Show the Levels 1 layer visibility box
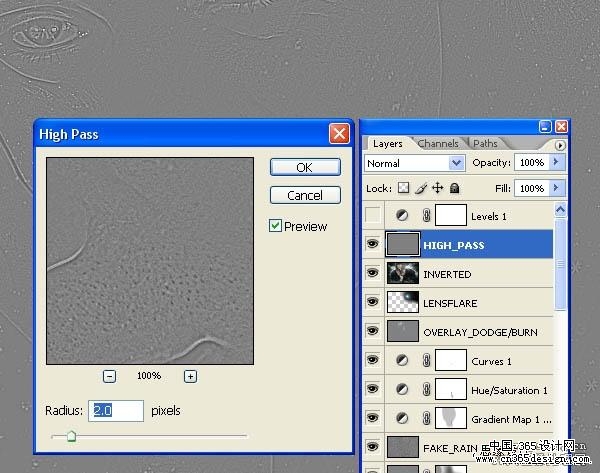The image size is (600, 473). coord(373,215)
